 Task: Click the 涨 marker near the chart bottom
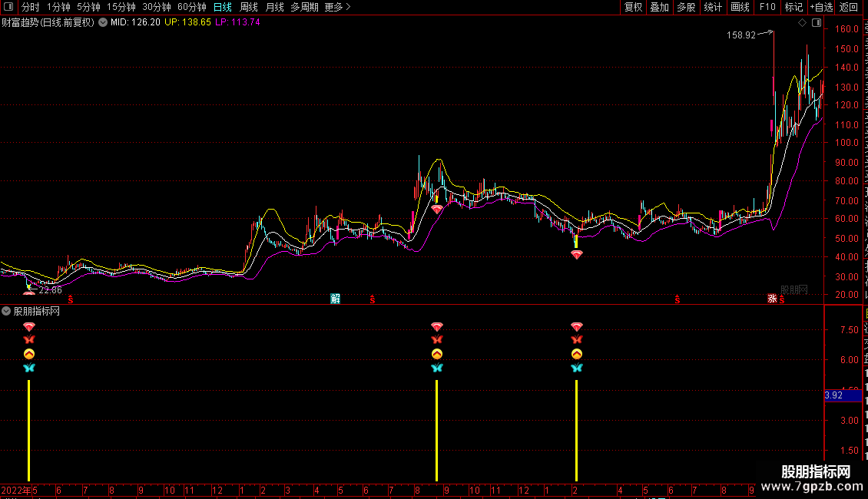(x=772, y=299)
